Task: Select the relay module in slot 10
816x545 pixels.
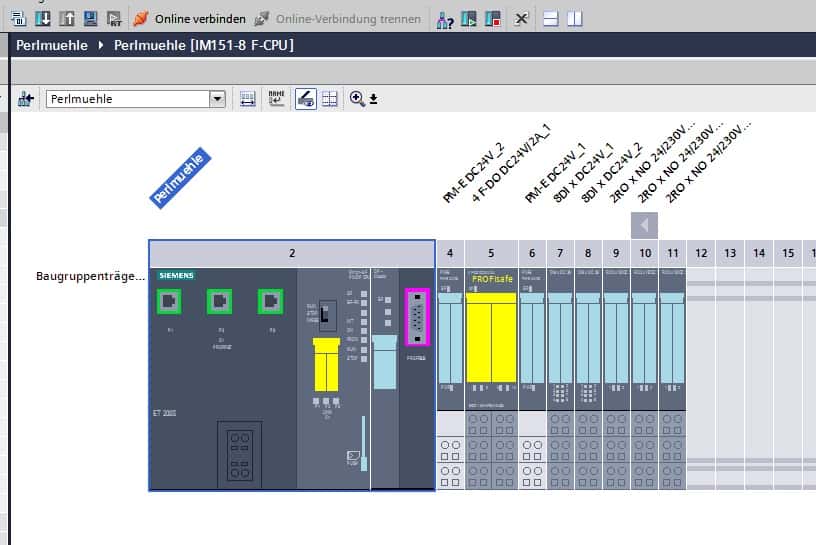Action: pyautogui.click(x=644, y=338)
